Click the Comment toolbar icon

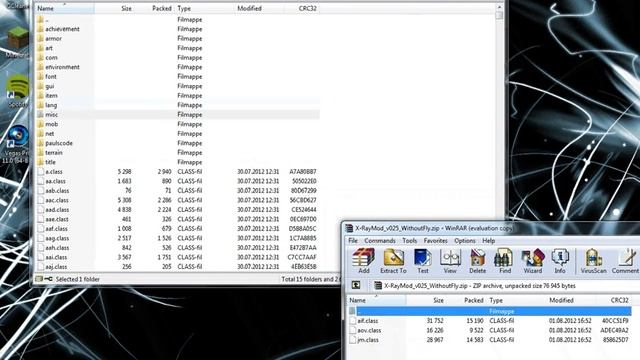coord(625,261)
